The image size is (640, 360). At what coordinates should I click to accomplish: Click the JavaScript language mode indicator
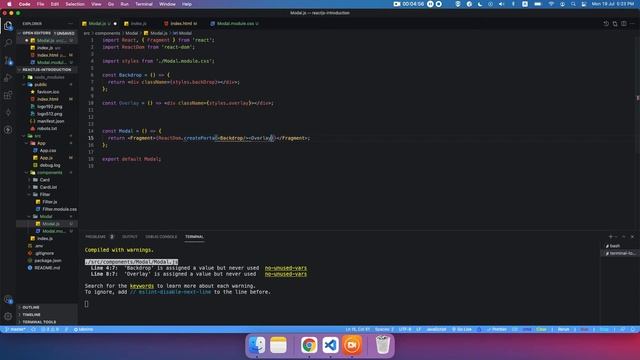[436, 329]
